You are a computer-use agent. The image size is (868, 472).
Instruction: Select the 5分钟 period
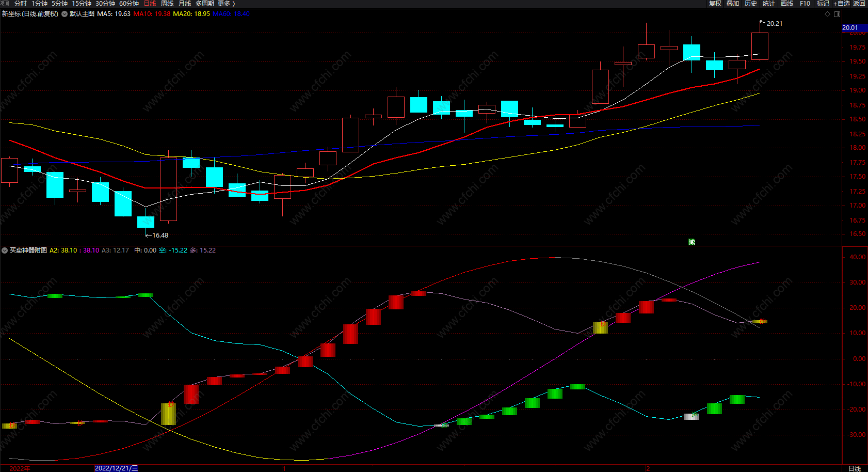coord(59,4)
